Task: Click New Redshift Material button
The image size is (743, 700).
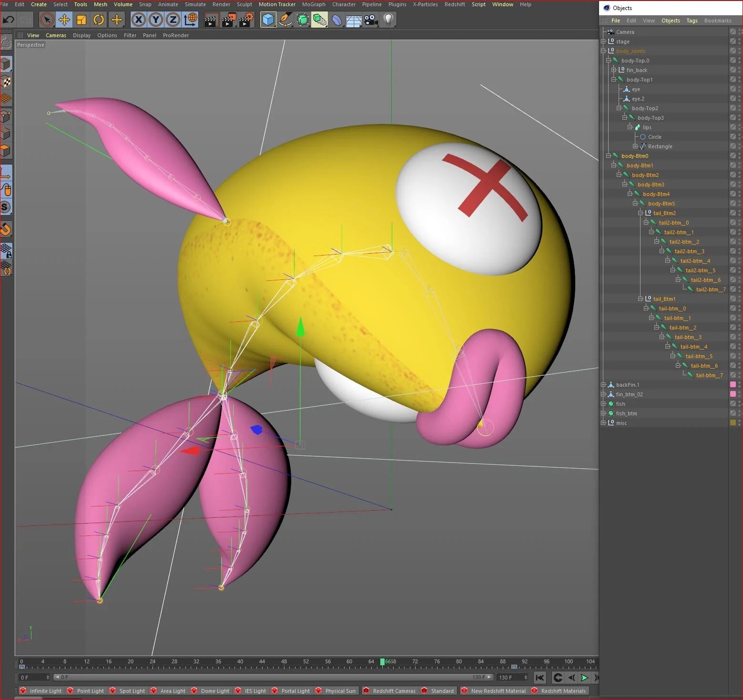Action: (493, 690)
